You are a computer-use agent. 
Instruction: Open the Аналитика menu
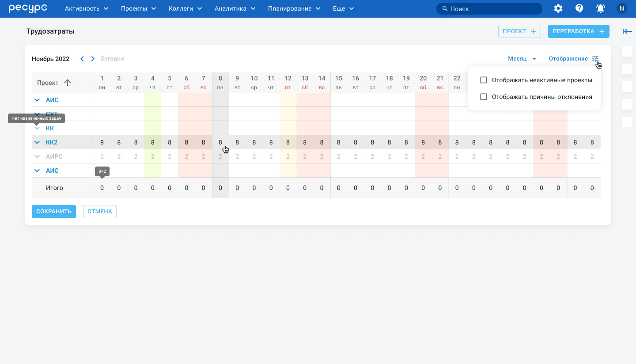pyautogui.click(x=235, y=8)
